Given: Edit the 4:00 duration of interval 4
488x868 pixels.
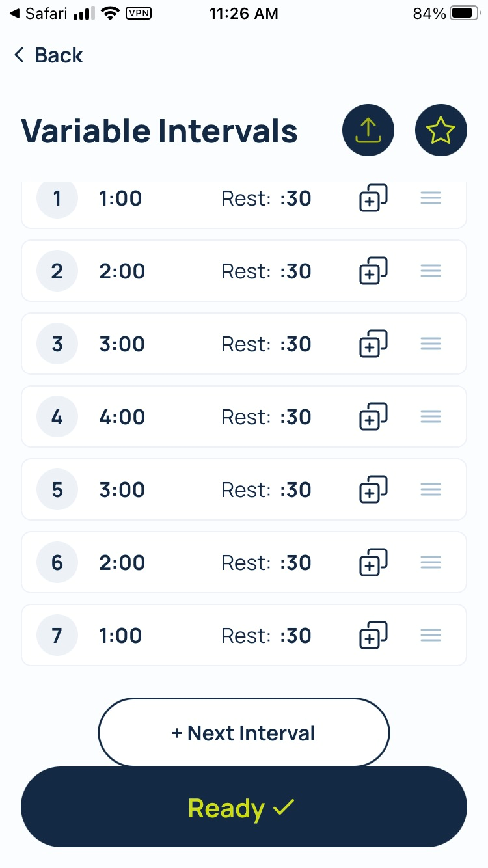Looking at the screenshot, I should (x=122, y=416).
